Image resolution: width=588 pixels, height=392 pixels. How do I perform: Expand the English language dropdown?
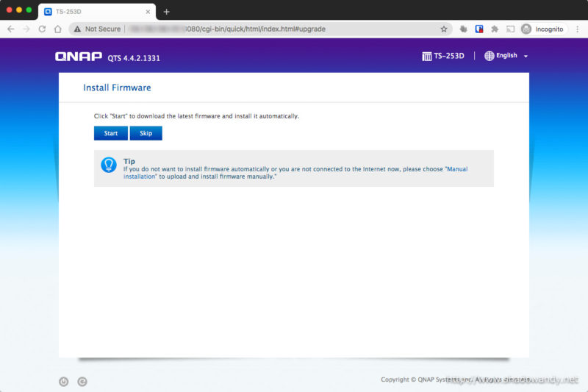526,57
